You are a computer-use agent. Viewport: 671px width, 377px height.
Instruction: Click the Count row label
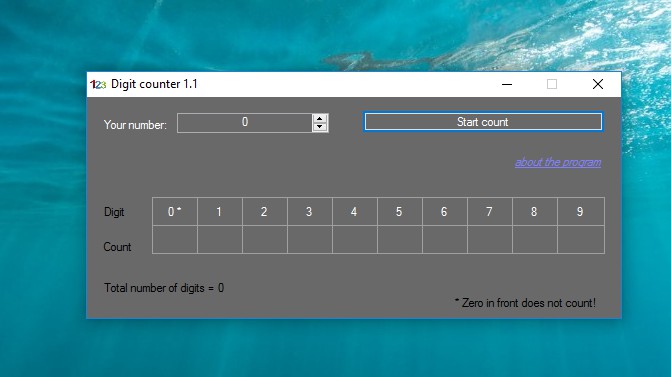117,247
